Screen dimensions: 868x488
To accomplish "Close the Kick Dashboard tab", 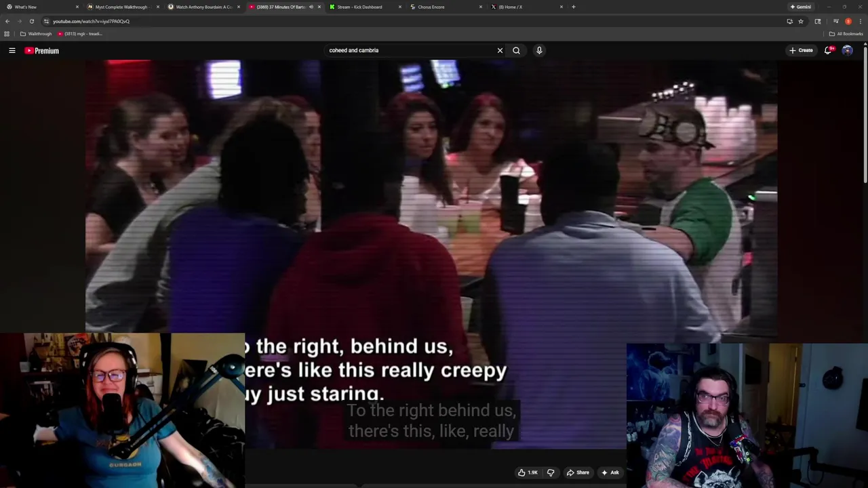I will point(400,7).
